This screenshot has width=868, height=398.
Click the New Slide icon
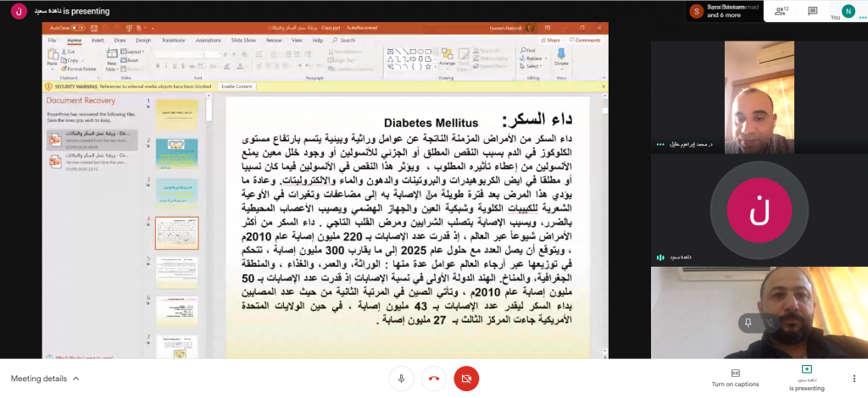coord(112,57)
